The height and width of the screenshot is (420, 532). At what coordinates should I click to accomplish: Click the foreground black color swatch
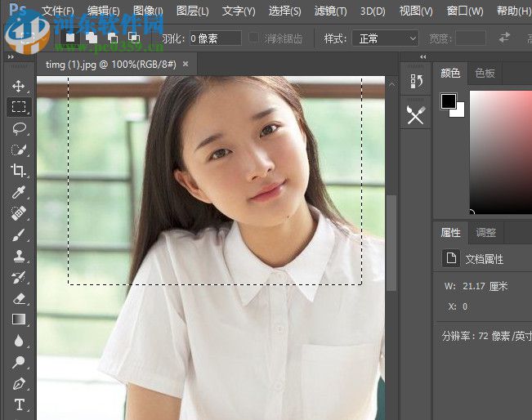[x=448, y=101]
